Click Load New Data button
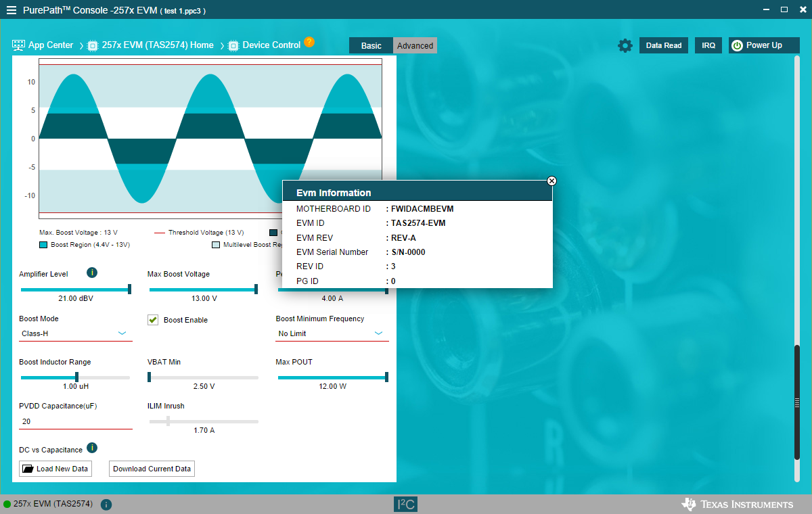The image size is (812, 514). (x=55, y=469)
